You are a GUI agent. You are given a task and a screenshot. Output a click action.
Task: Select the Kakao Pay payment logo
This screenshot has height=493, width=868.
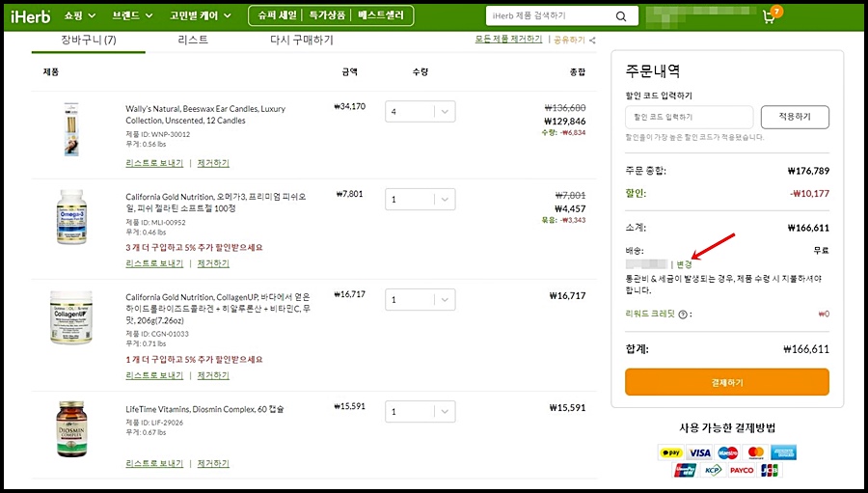click(671, 452)
